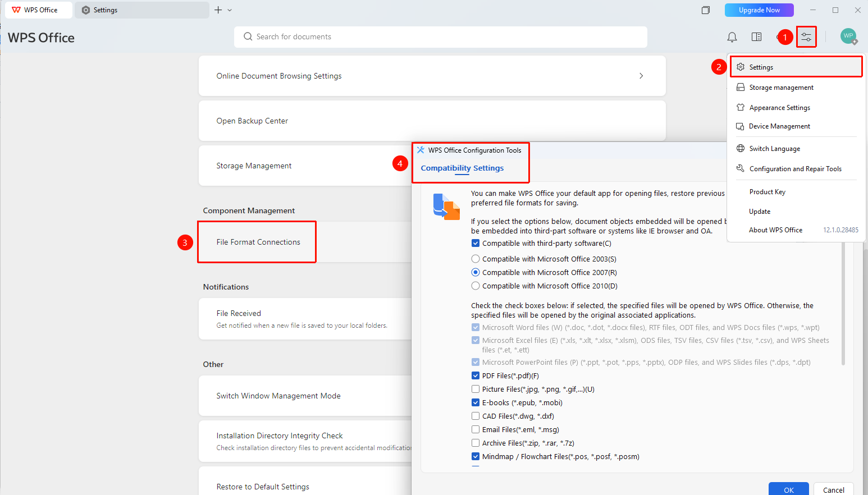
Task: Click the Appearance Settings shirt icon
Action: tap(741, 107)
